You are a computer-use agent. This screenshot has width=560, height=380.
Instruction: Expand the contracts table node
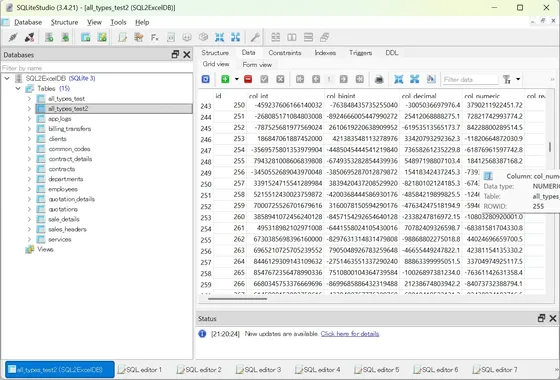pos(29,169)
